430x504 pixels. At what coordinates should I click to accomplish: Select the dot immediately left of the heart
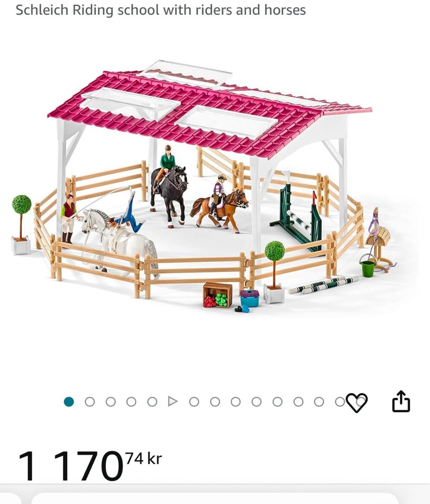340,402
